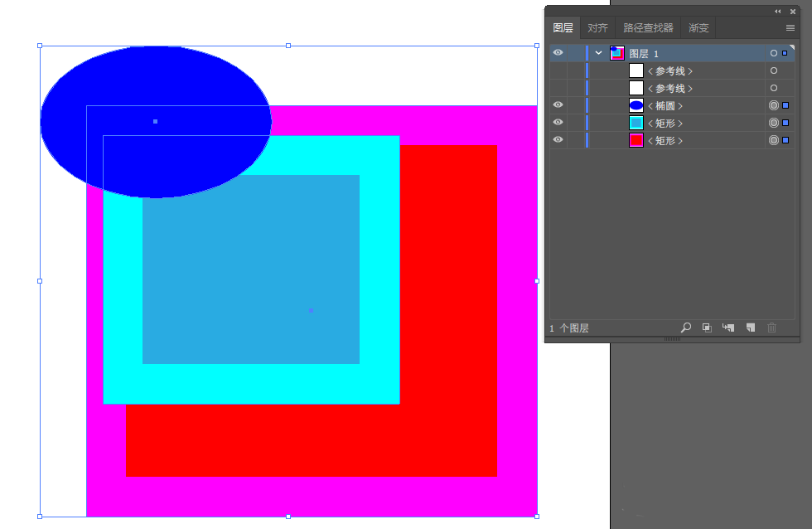Click the target circle of the 参考线 row under 图层 1

click(774, 70)
